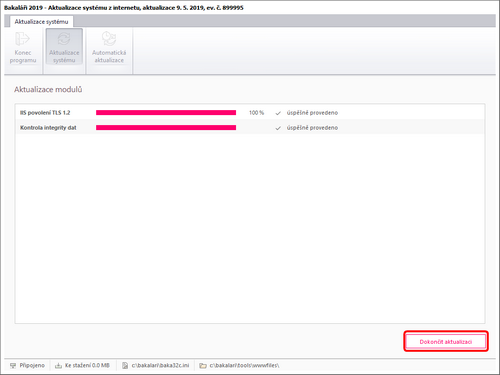Click checkmark beside Kontrola integrity dat
Image resolution: width=500 pixels, height=375 pixels.
click(278, 128)
